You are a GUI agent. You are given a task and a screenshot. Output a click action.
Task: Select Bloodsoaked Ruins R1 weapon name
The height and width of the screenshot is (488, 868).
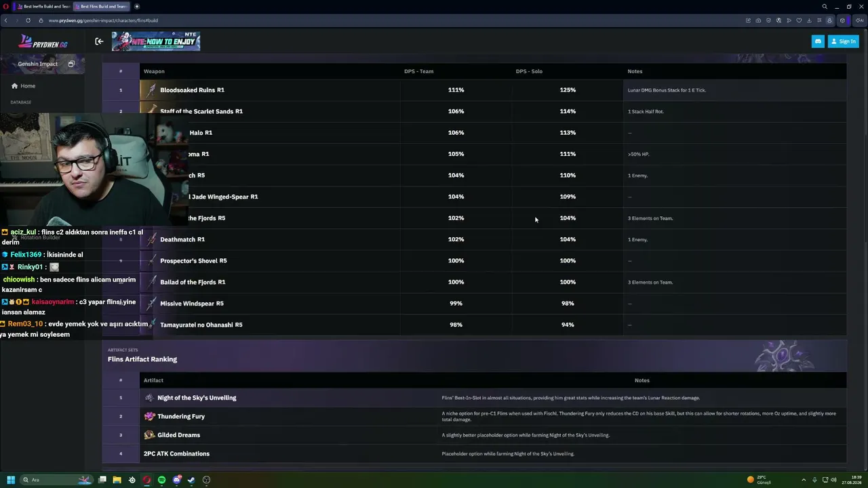(192, 90)
